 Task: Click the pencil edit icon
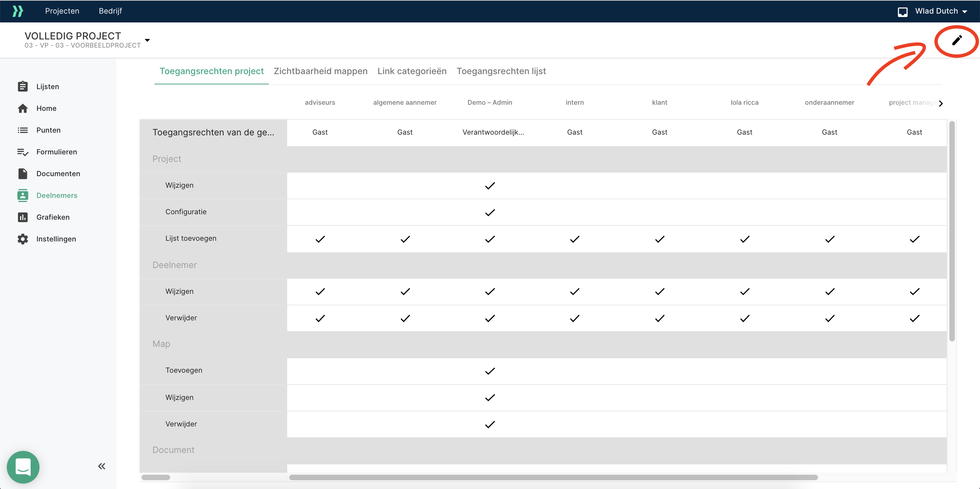pyautogui.click(x=957, y=40)
